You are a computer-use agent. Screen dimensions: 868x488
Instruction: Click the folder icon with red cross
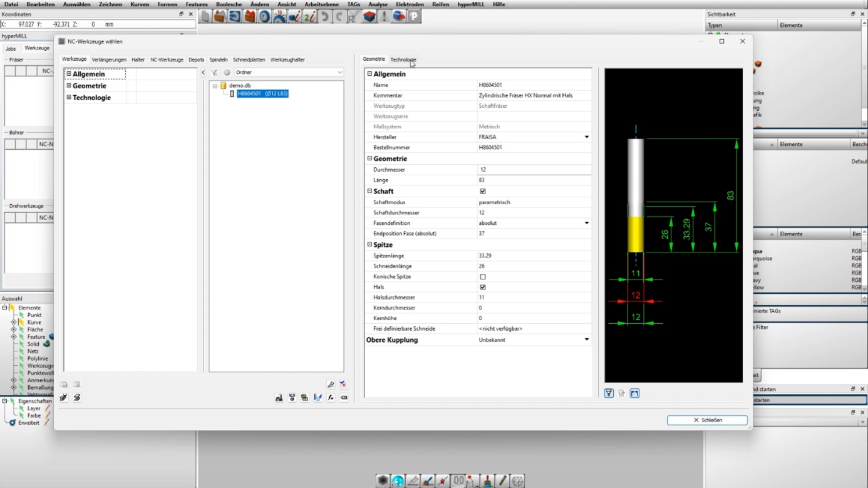[x=250, y=17]
